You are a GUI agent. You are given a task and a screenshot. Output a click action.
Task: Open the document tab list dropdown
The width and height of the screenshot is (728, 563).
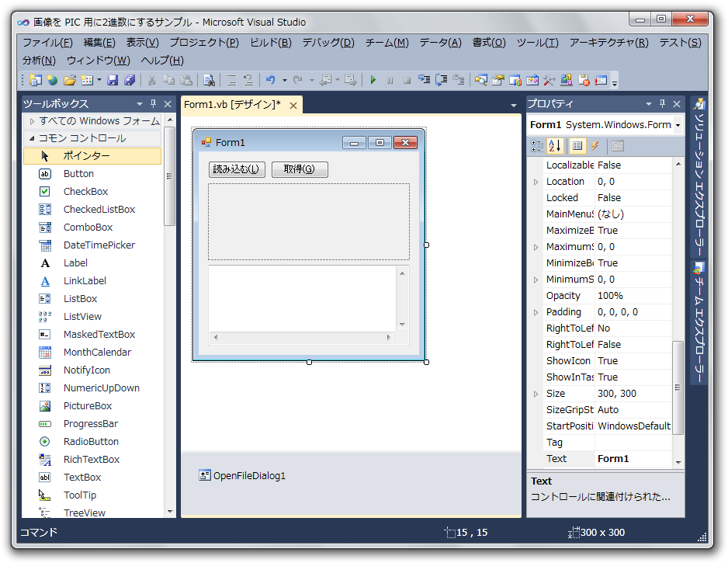(514, 106)
